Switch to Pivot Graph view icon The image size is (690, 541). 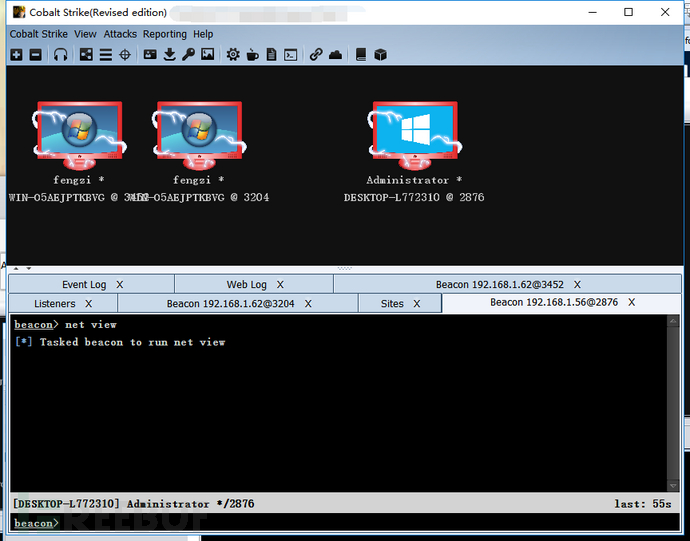86,55
